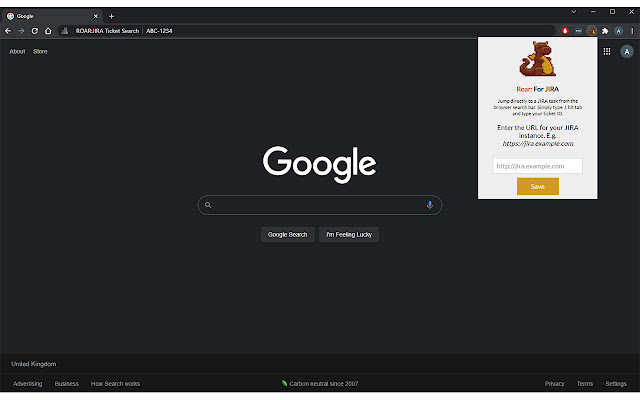Click the ROAR dragon icon in the address bar
The height and width of the screenshot is (400, 640).
coord(65,31)
